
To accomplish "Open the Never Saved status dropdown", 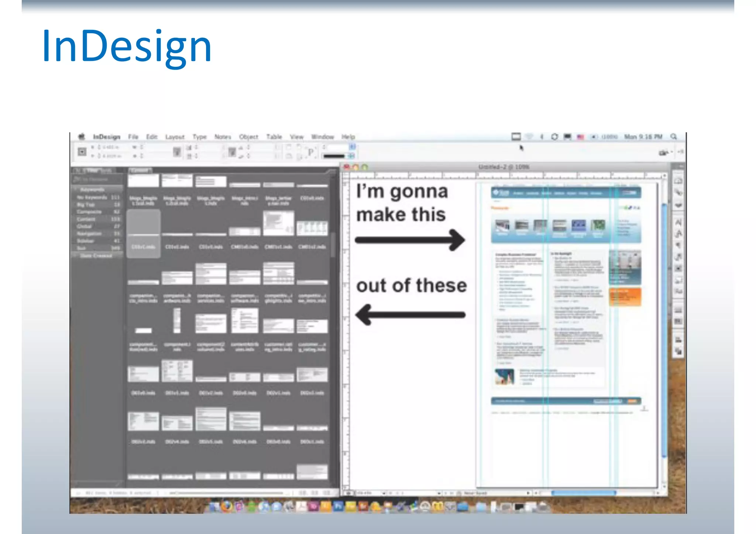I will click(x=528, y=493).
